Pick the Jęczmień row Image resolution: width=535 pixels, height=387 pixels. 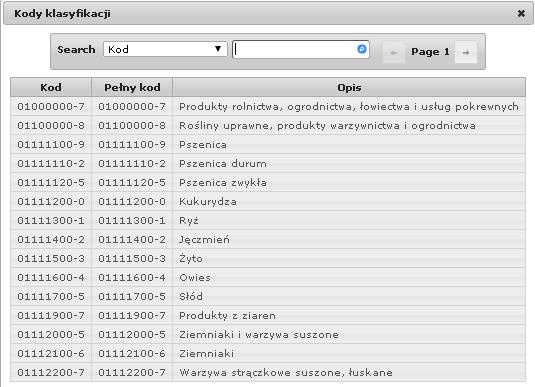click(x=268, y=240)
